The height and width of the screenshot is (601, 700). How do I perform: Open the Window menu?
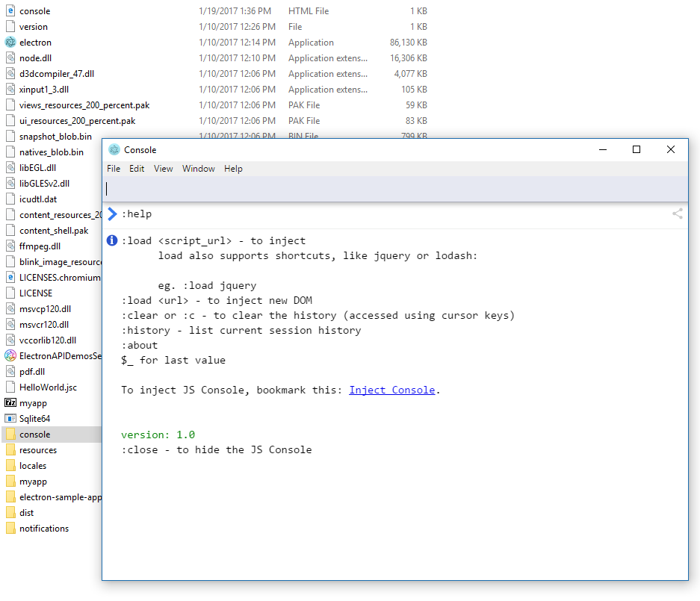click(199, 169)
